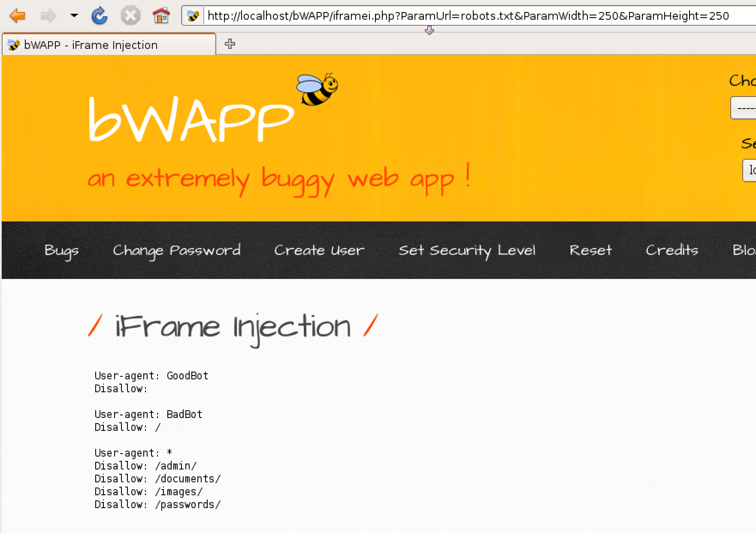Go to Create User

(x=319, y=250)
